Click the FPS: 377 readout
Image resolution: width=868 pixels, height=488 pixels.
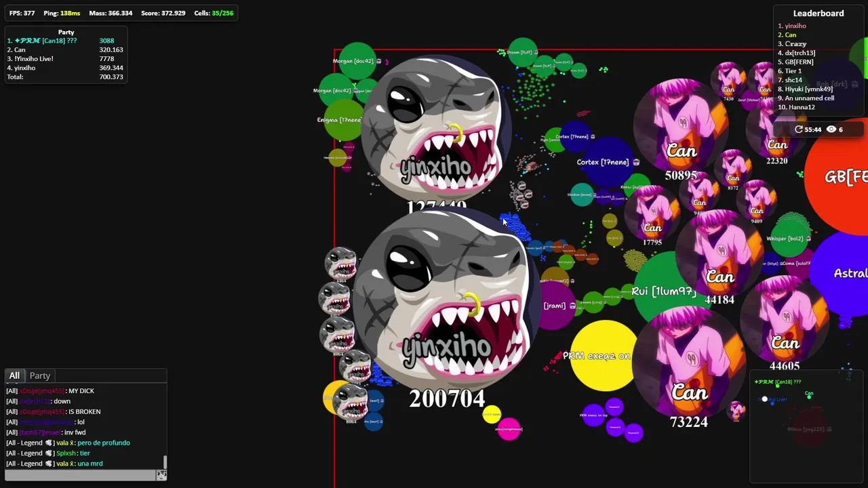[22, 13]
